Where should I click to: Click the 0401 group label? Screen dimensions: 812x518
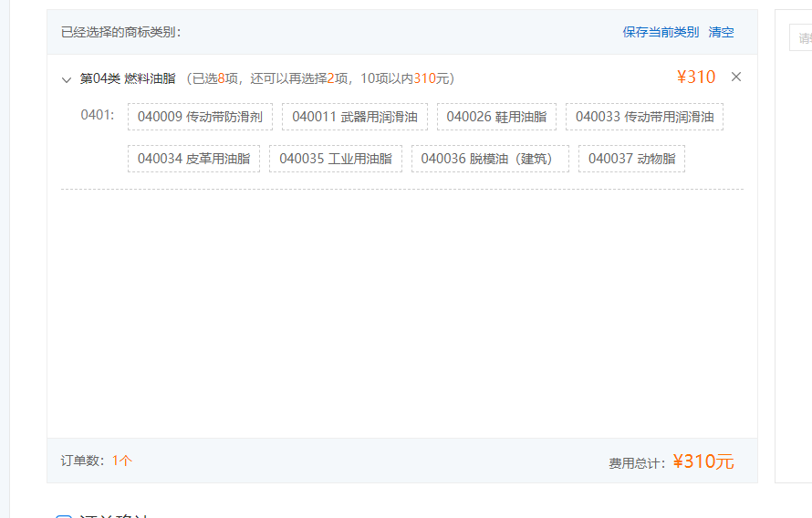(x=98, y=115)
